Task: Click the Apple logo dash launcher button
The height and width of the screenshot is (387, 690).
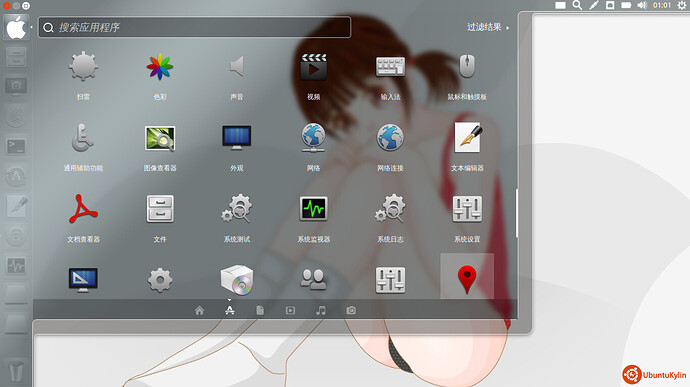Action: (x=16, y=27)
